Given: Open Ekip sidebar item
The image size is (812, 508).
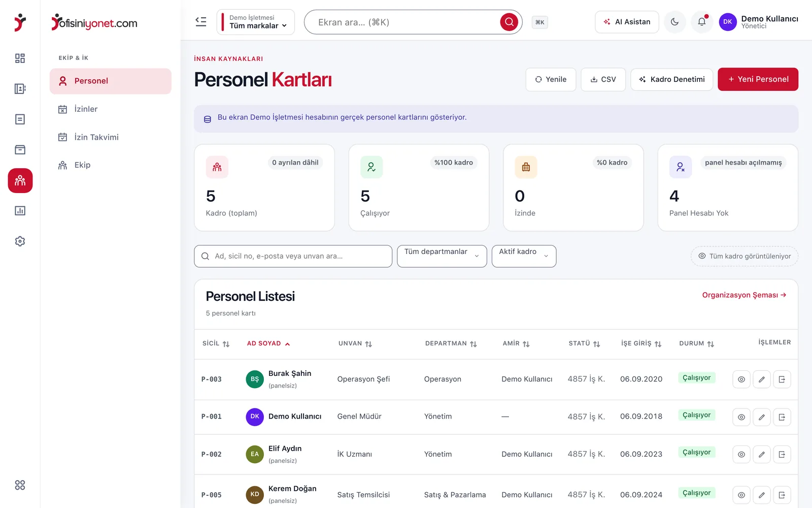Looking at the screenshot, I should [x=111, y=165].
